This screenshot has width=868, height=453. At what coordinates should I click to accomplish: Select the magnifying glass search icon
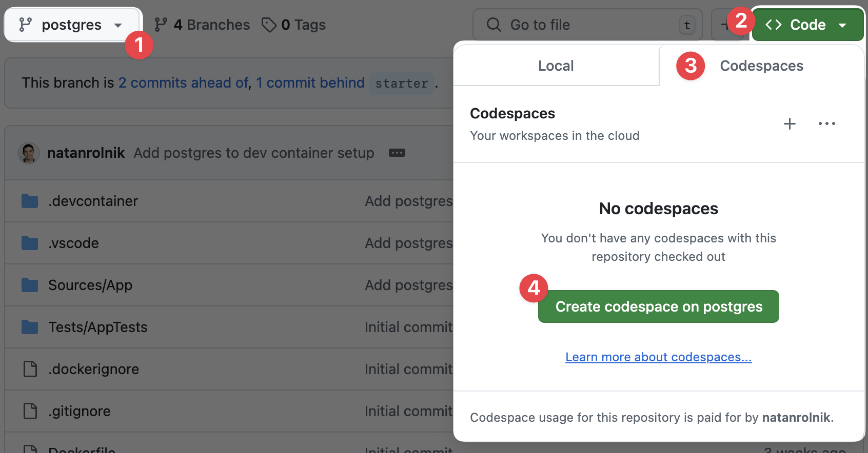click(493, 24)
